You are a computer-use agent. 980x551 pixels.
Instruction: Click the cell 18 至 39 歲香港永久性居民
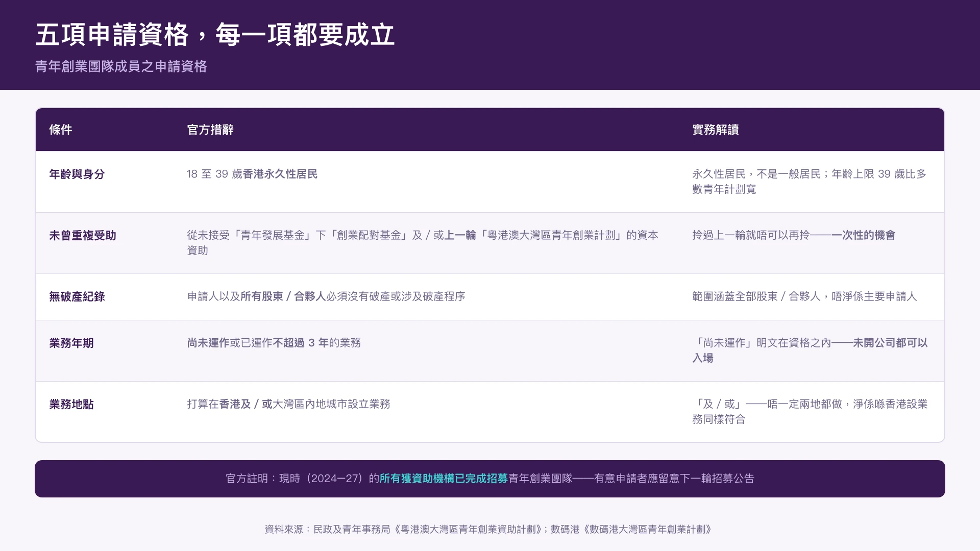(x=252, y=174)
